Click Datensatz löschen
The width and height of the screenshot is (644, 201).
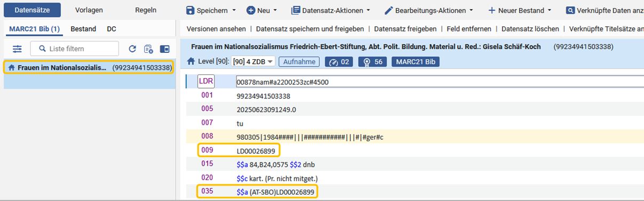[530, 29]
